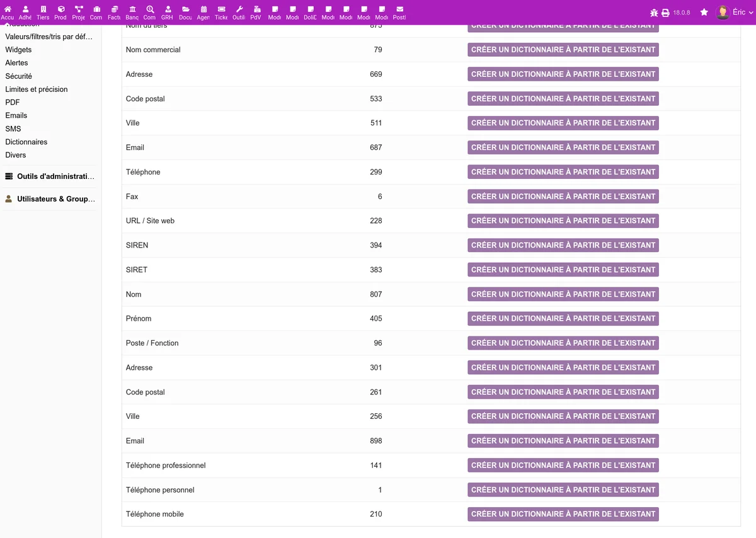Open Widgets in the sidebar
Image resolution: width=756 pixels, height=538 pixels.
coord(18,50)
